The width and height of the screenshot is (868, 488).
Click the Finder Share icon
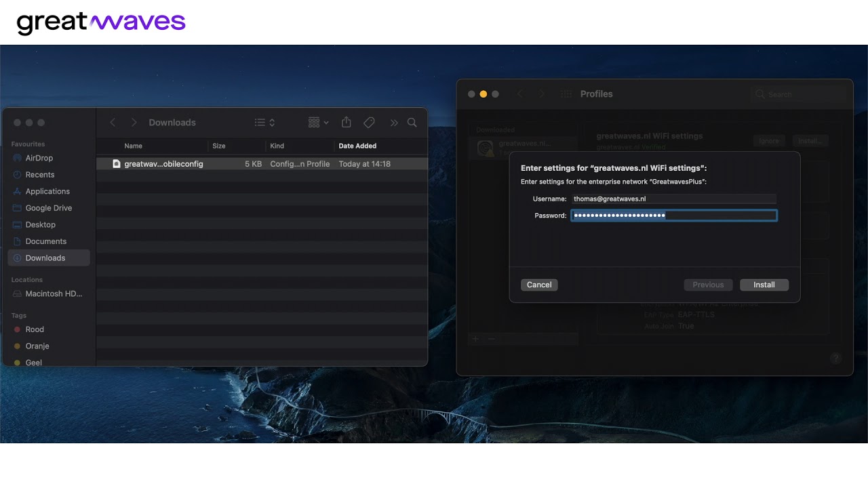click(x=347, y=122)
